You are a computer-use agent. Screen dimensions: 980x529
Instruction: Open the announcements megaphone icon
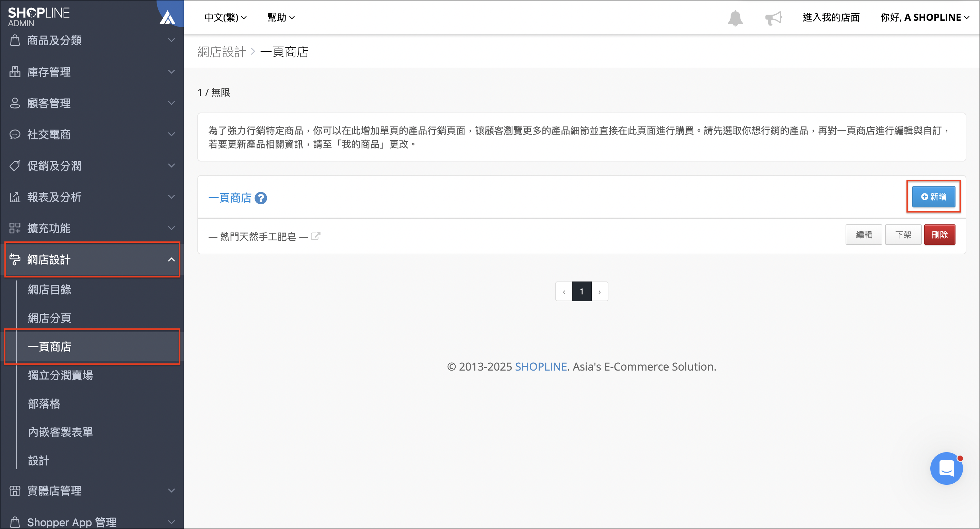coord(773,18)
